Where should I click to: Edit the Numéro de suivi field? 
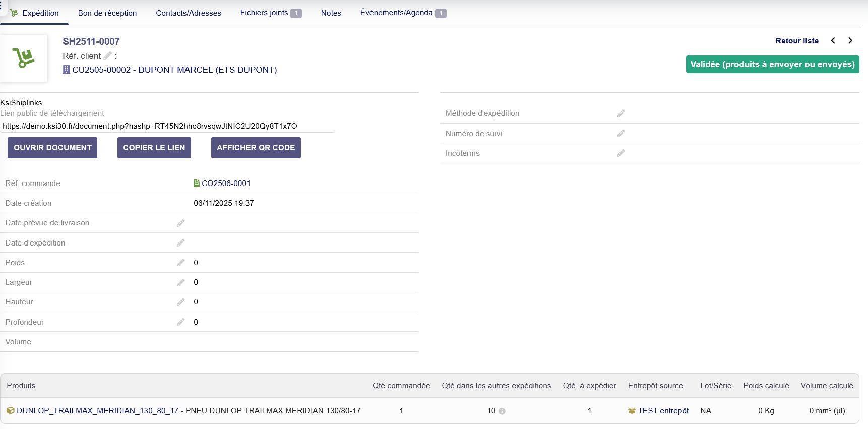tap(621, 134)
